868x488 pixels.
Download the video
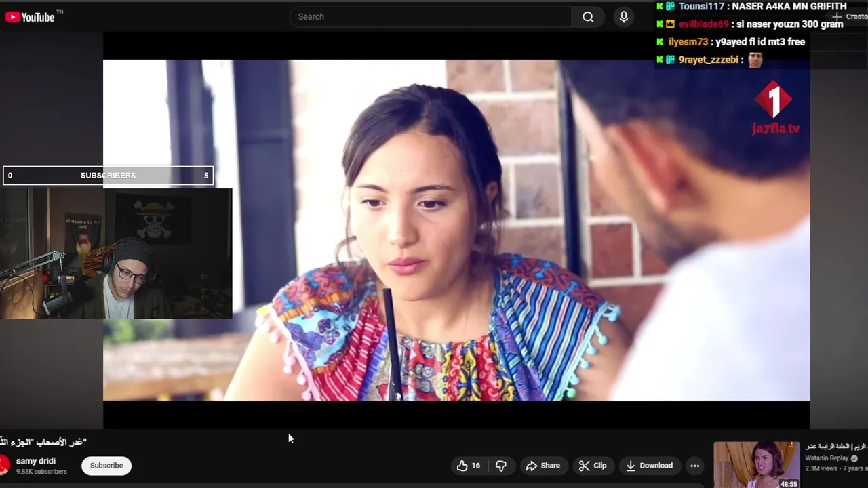[x=649, y=466]
